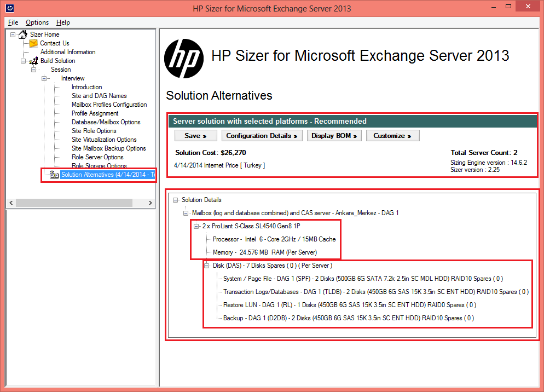This screenshot has height=392, width=544.
Task: Click the Sizer Home house icon
Action: (23, 34)
